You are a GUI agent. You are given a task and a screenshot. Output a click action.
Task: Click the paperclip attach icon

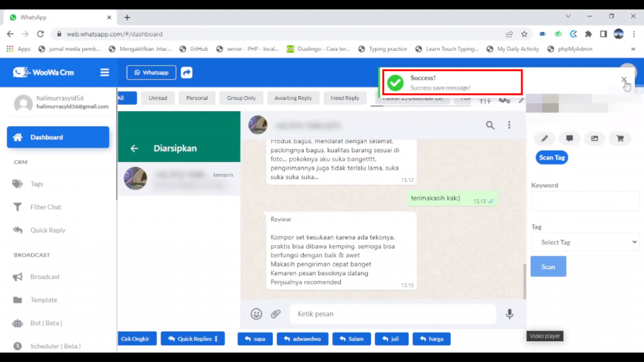pos(275,314)
